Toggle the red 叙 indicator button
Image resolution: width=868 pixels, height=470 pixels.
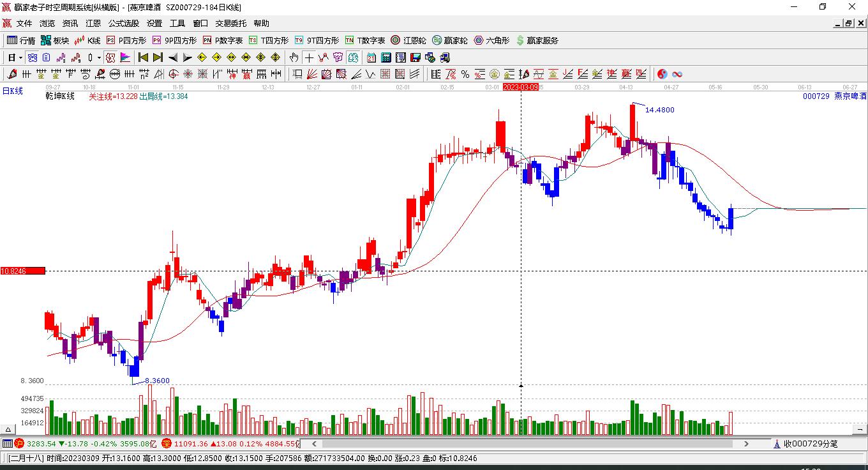pos(110,57)
